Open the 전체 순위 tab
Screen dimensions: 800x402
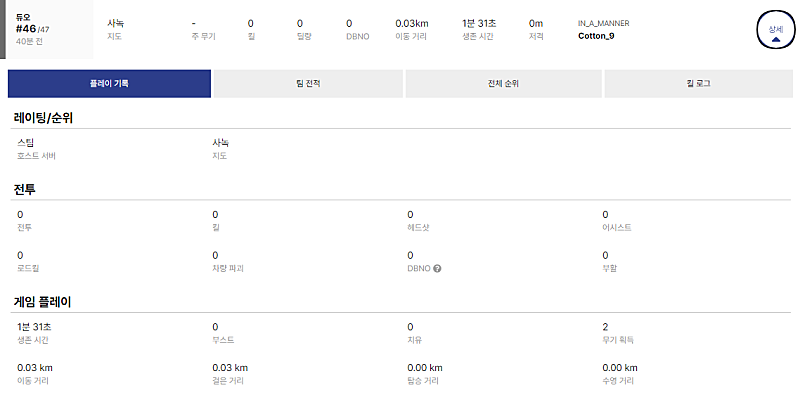pos(503,84)
